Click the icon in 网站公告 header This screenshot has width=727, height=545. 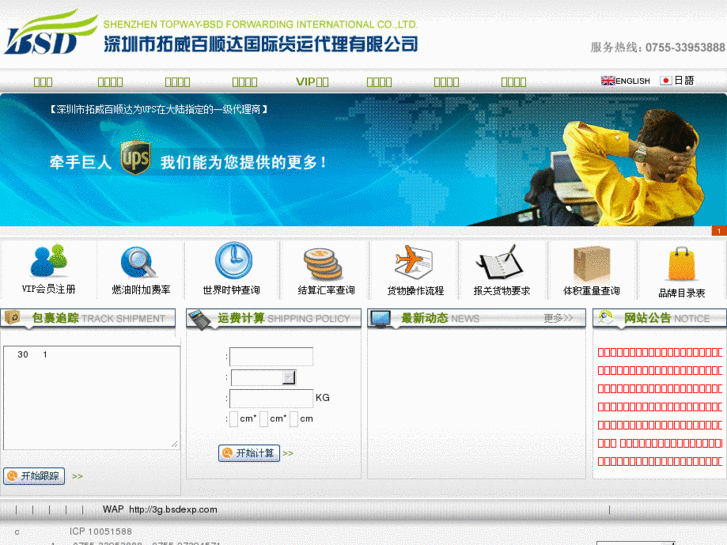605,317
